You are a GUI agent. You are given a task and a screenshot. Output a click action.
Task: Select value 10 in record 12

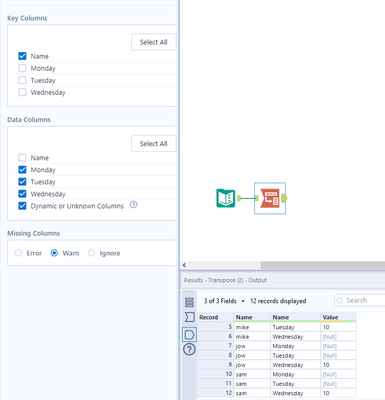pyautogui.click(x=338, y=393)
